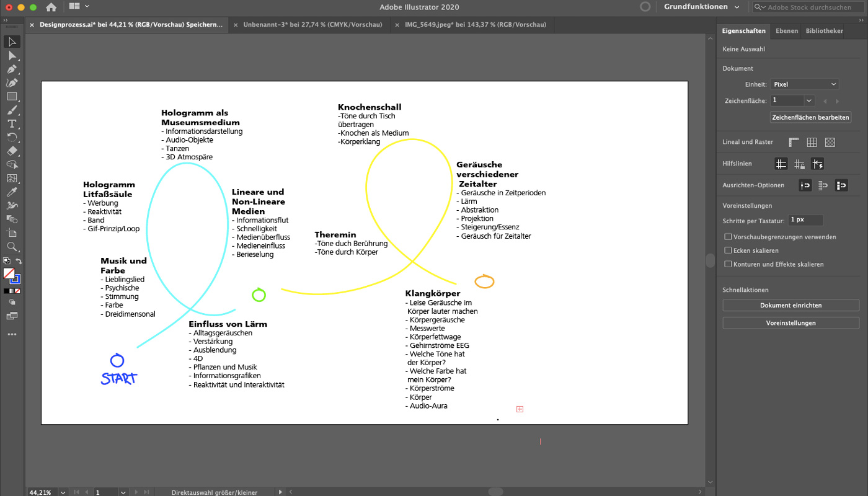Viewport: 868px width, 496px height.
Task: Select the Zoom magnifier tool
Action: click(x=12, y=247)
